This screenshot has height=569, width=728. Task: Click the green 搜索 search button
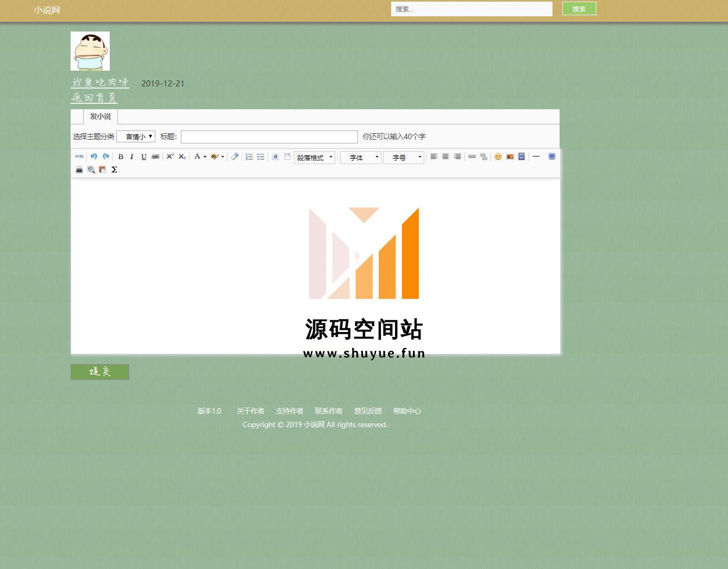(x=579, y=9)
